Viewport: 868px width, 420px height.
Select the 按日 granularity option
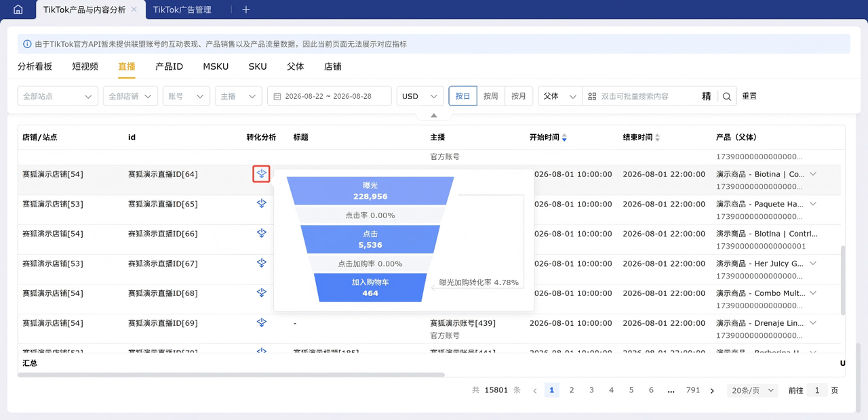click(463, 96)
